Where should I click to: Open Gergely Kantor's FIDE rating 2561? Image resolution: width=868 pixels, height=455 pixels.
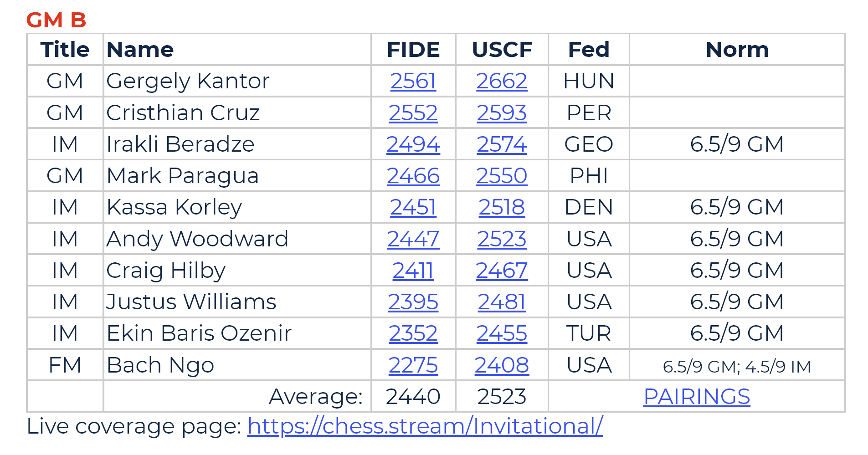tap(413, 81)
